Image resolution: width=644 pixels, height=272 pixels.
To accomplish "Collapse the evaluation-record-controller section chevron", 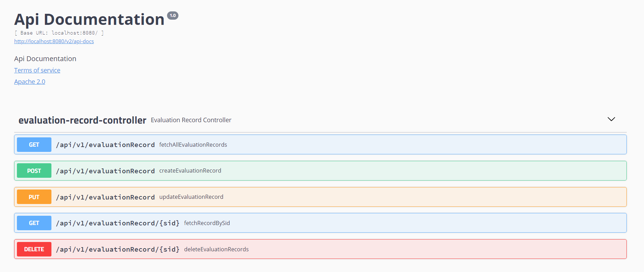I will [x=611, y=119].
